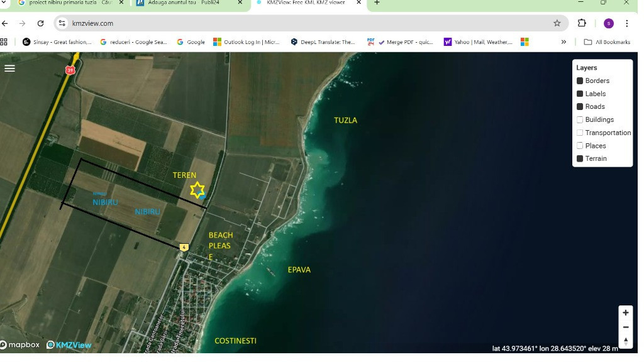Zoom in with the plus map control
The image size is (644, 362).
625,312
